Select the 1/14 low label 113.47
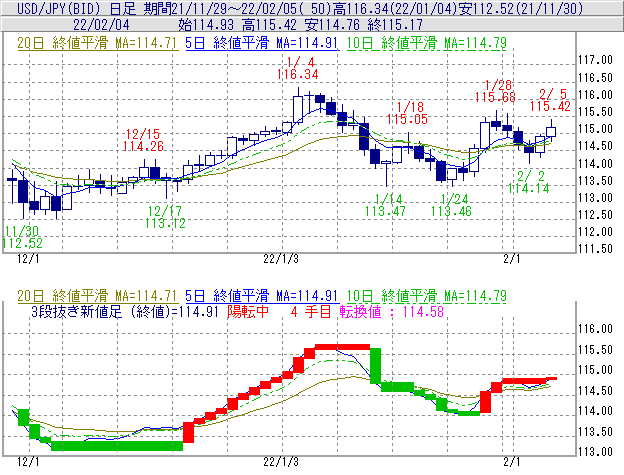This screenshot has height=475, width=624. coord(386,211)
